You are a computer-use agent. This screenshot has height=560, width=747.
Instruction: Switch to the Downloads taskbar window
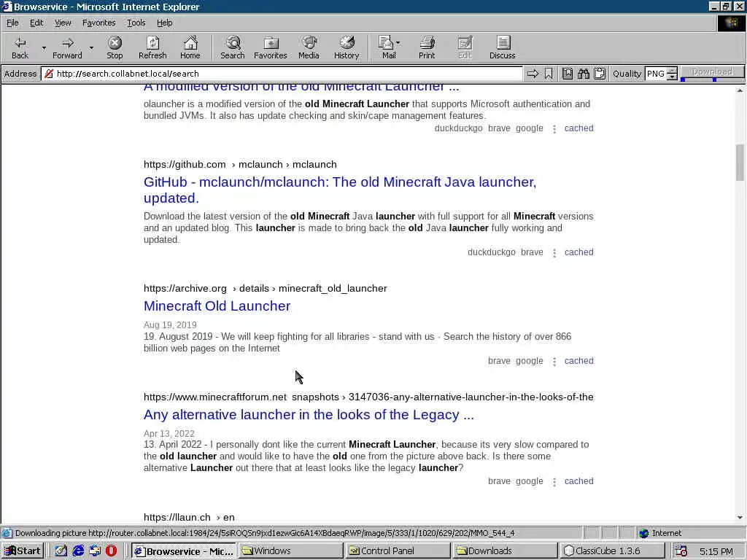pos(505,551)
